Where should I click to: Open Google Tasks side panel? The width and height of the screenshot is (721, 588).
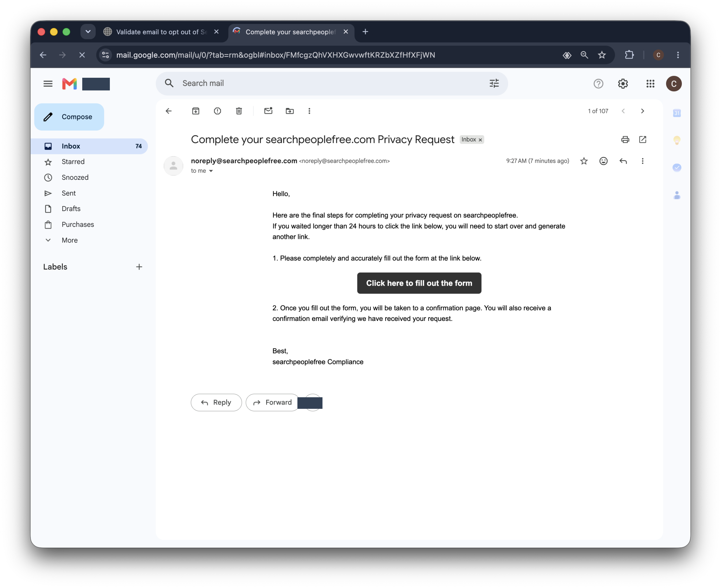tap(677, 168)
